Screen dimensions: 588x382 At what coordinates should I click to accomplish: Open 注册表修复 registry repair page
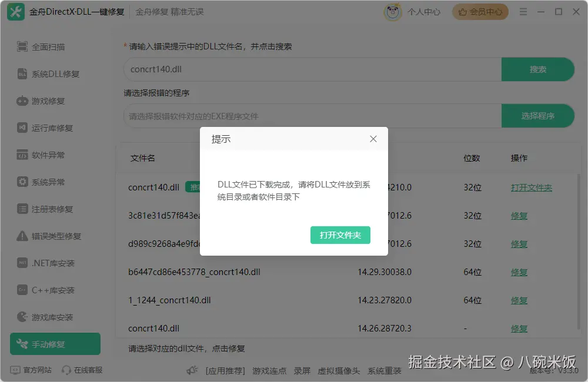(52, 209)
